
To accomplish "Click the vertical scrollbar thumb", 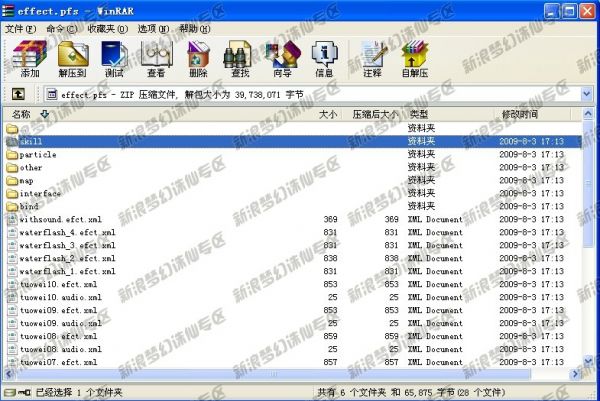I will 588,184.
